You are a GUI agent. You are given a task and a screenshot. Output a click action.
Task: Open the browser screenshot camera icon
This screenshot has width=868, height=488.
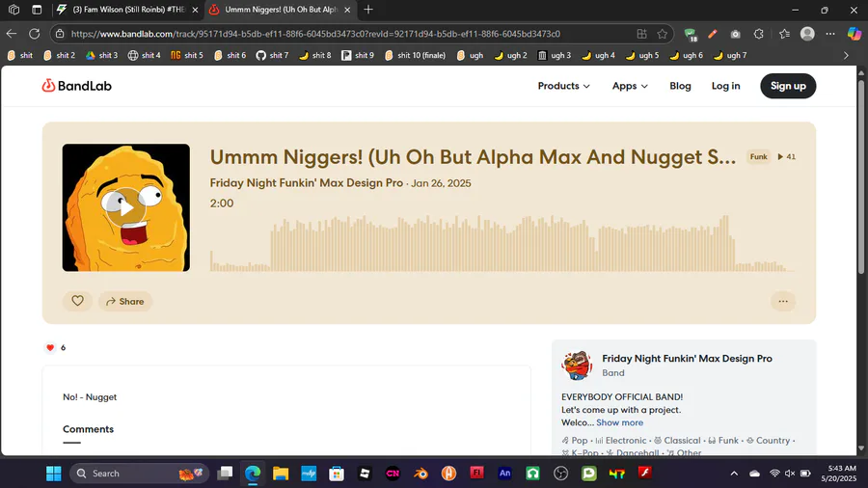click(x=735, y=34)
